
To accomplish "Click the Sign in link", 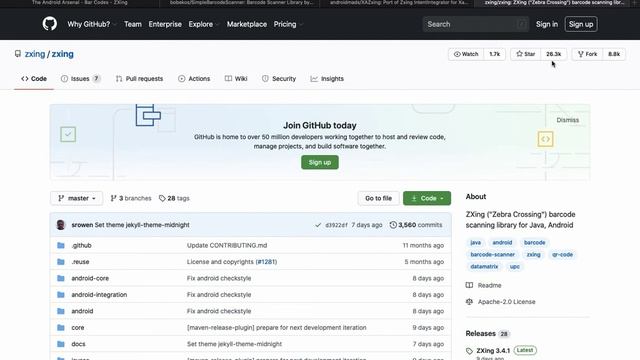I will click(x=547, y=24).
